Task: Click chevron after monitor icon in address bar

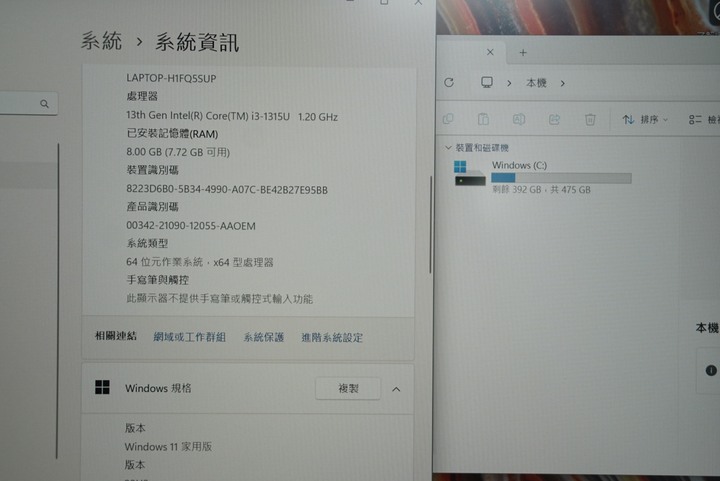Action: 509,83
